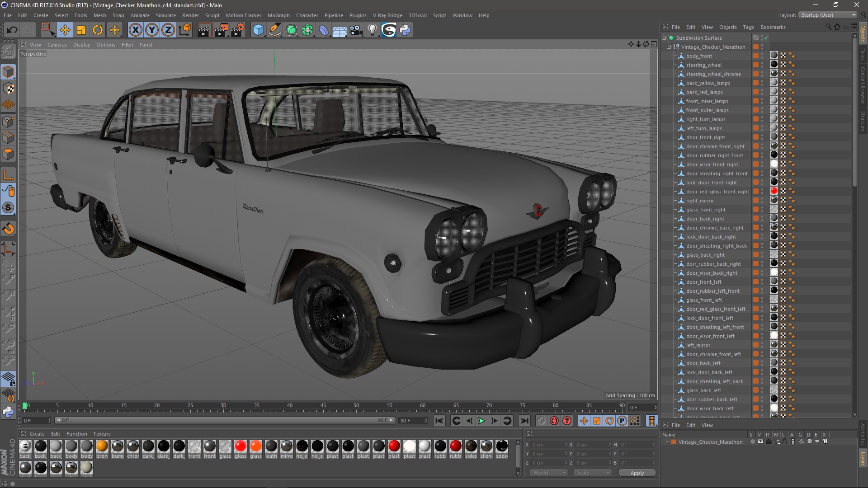Toggle visibility dots of body_front
The image size is (868, 488).
click(762, 56)
